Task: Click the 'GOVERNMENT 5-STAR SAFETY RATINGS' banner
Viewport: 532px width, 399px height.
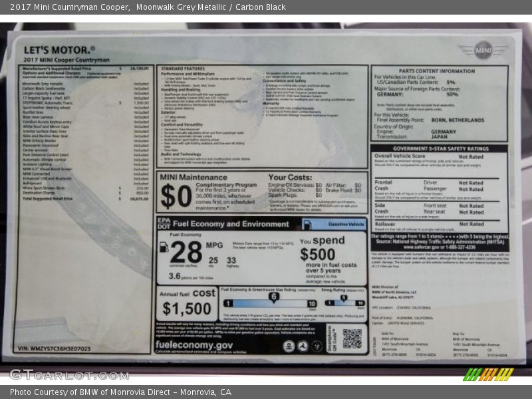Action: 441,148
